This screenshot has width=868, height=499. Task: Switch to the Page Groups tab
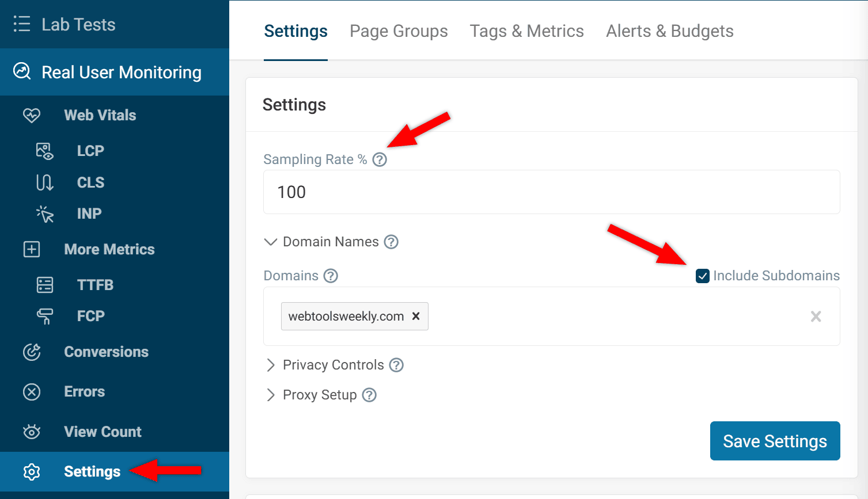[399, 31]
